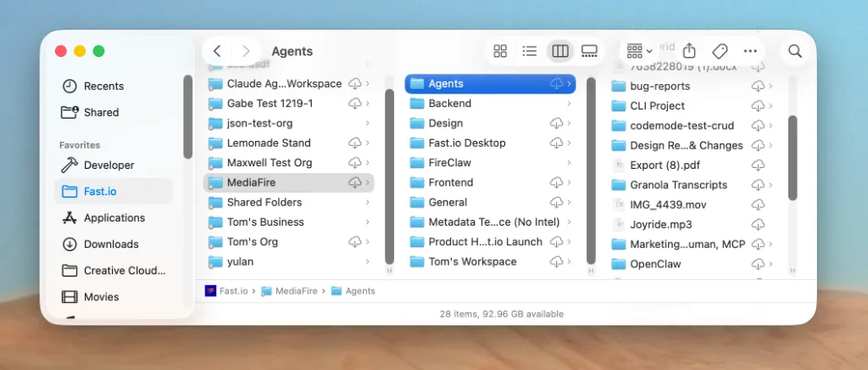Expand the OpenClaw folder chevron
Viewport: 868px width, 370px height.
[x=771, y=264]
